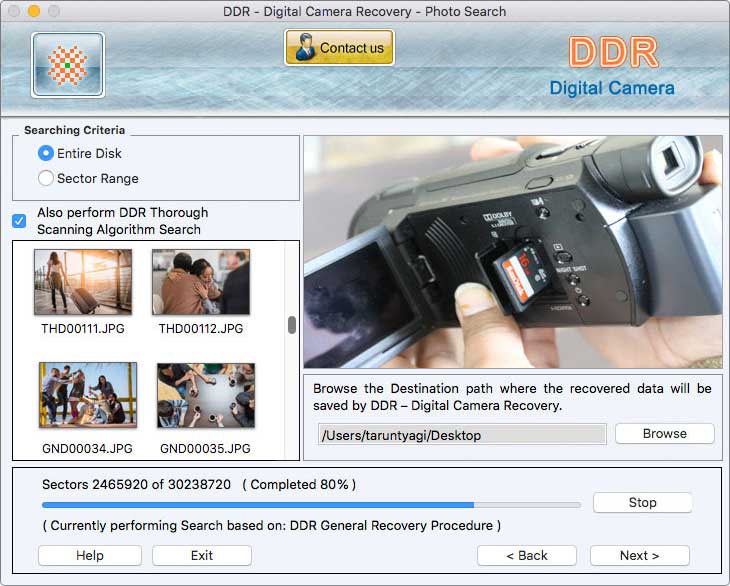
Task: Proceed with the Next button
Action: 639,555
